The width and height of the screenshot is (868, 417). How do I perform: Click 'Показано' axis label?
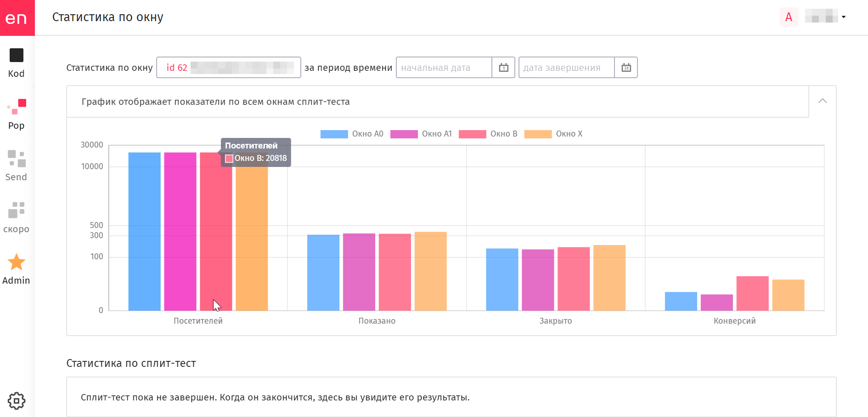377,321
